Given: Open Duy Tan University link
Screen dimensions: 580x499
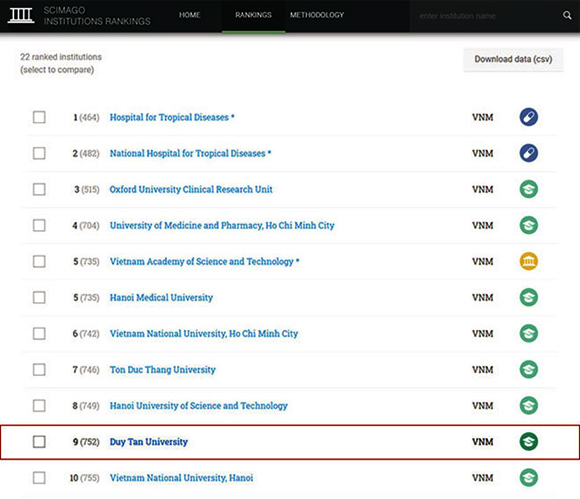Looking at the screenshot, I should coord(149,442).
